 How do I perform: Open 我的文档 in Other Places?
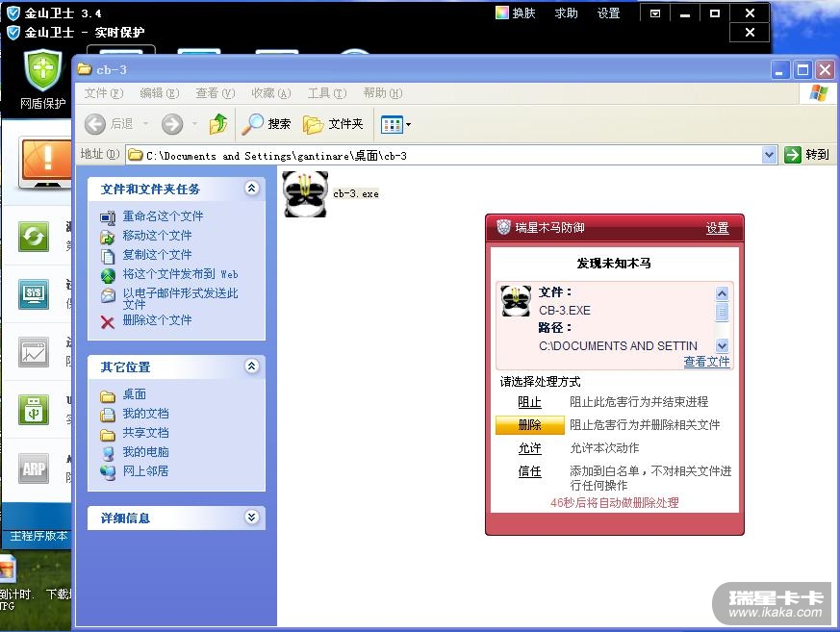point(145,413)
